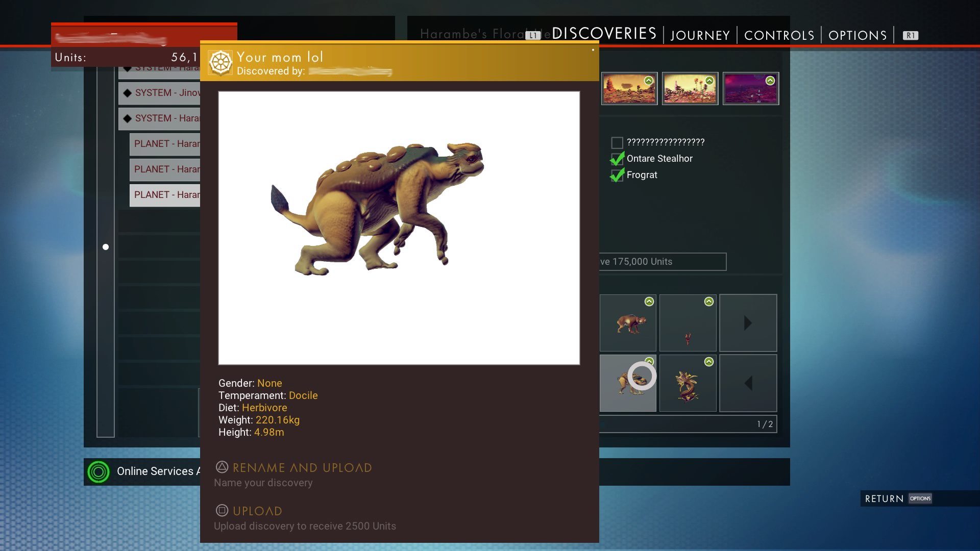980x551 pixels.
Task: Select the red plant creature tile
Action: point(688,323)
